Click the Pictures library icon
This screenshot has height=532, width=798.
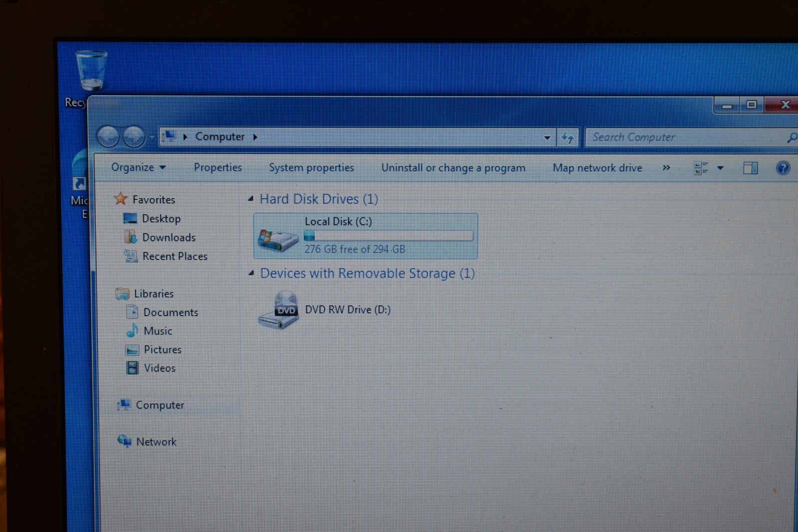(132, 350)
